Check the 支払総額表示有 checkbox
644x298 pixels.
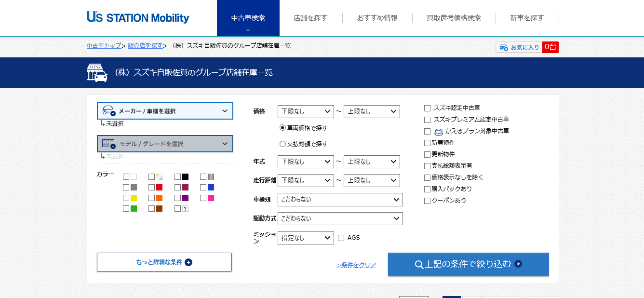pos(427,166)
